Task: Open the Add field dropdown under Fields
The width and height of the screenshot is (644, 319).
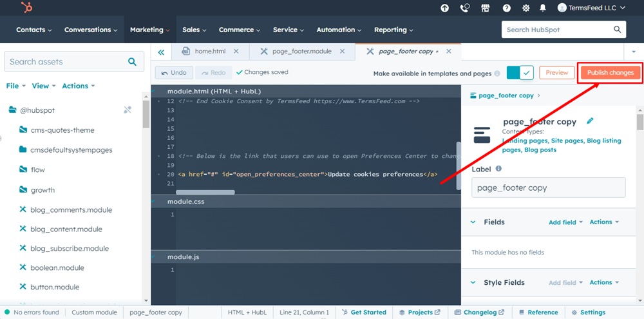Action: click(565, 222)
